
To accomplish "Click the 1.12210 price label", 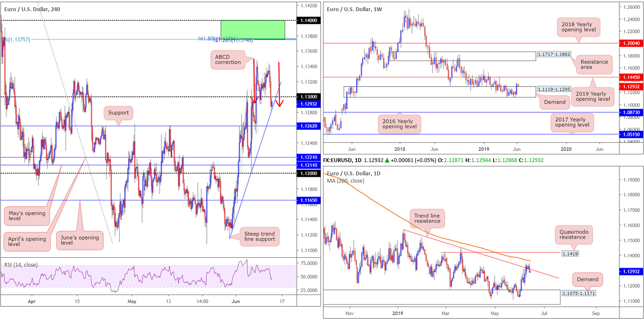I will pos(308,157).
